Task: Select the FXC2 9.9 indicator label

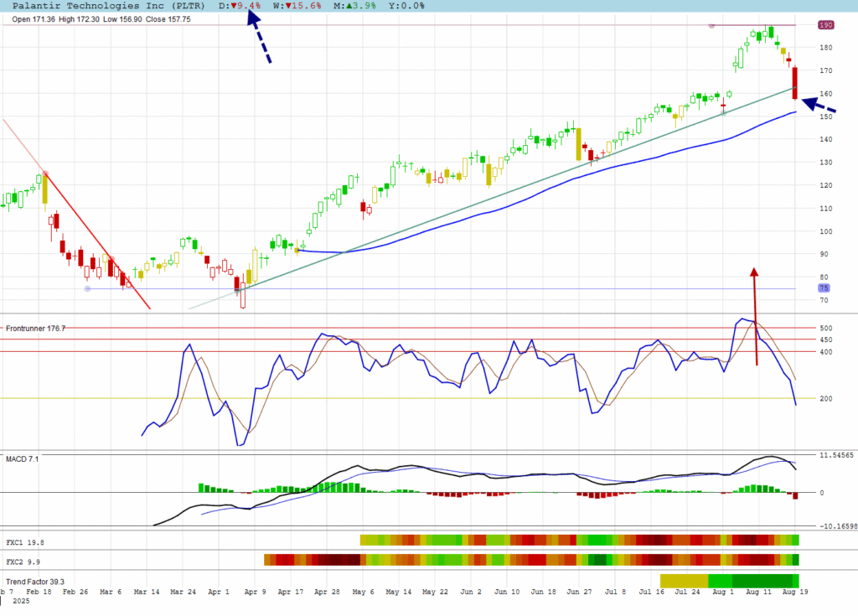Action: click(x=23, y=562)
